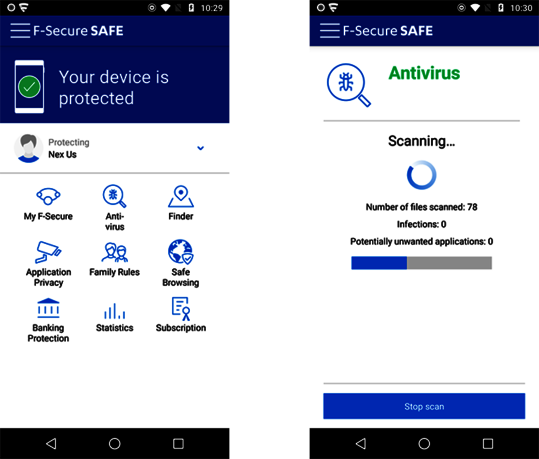
Task: Open hamburger menu on the home screen
Action: [x=20, y=31]
